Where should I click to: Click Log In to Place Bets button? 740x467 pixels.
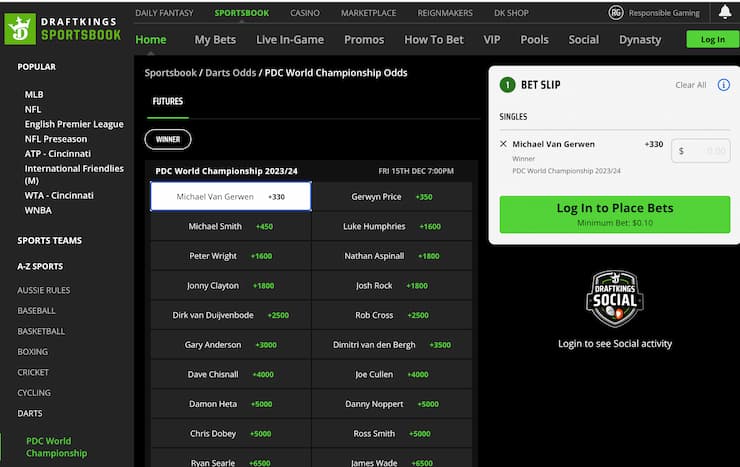[614, 214]
